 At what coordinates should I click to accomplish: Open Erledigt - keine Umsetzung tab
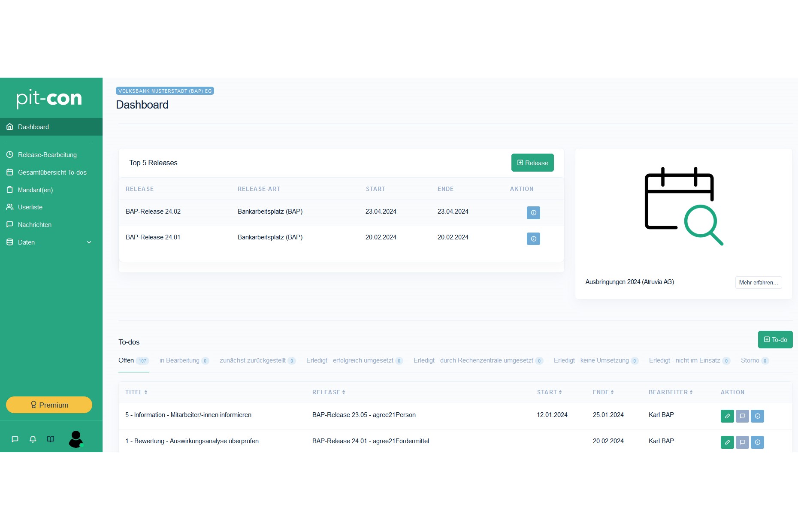(x=596, y=360)
